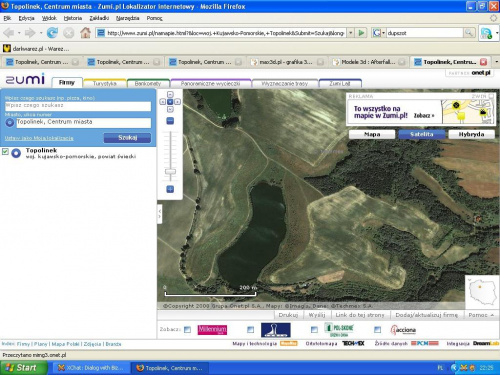Click the green Go arrow beside URL
The height and width of the screenshot is (375, 500).
click(x=361, y=33)
